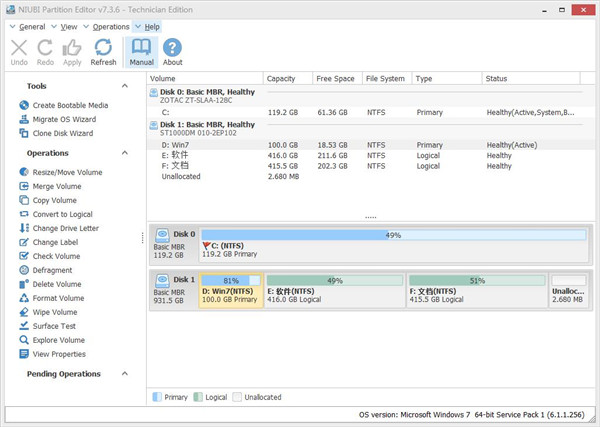Click the Refresh toolbar icon
The image size is (600, 427).
[103, 48]
